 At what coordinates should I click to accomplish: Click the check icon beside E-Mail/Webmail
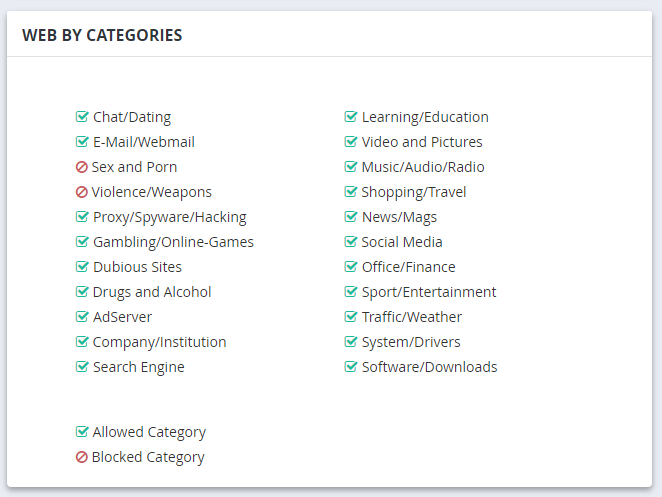click(x=82, y=141)
